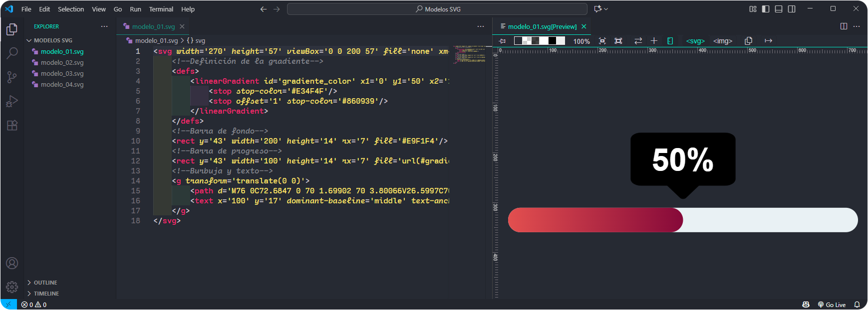Toggle the primary side bar visibility
The image size is (868, 310).
coord(766,9)
